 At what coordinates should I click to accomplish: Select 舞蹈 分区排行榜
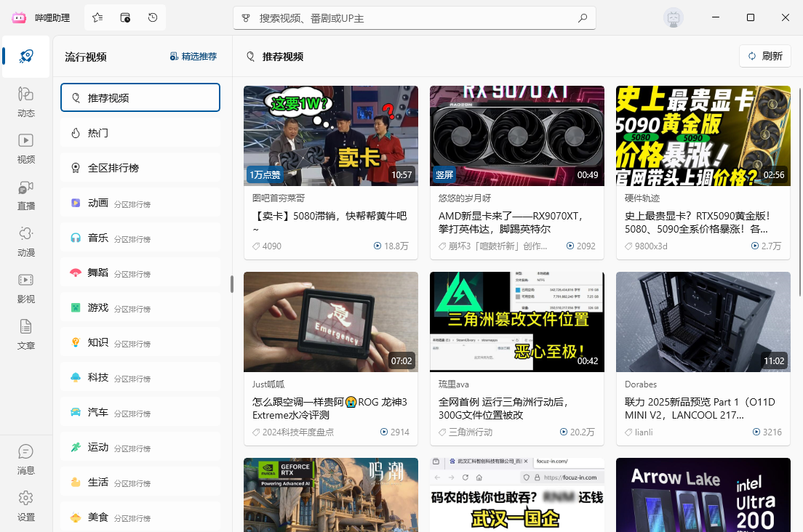point(140,272)
